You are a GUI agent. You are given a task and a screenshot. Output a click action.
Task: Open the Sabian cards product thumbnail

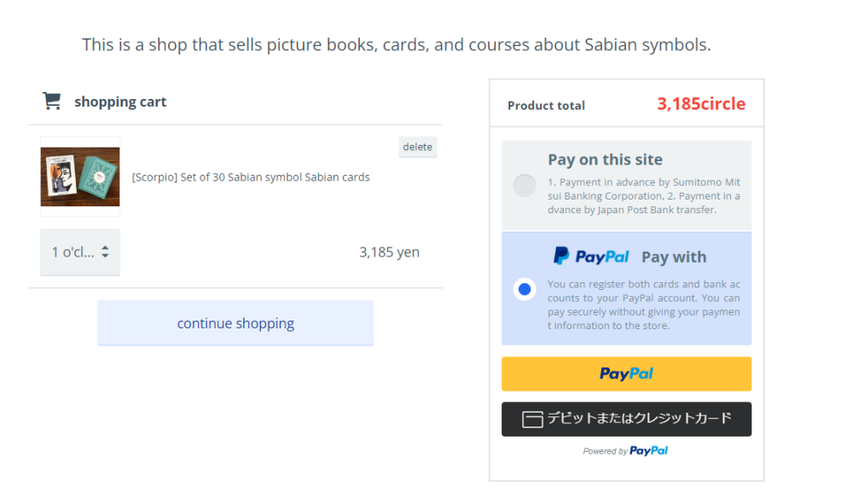80,177
